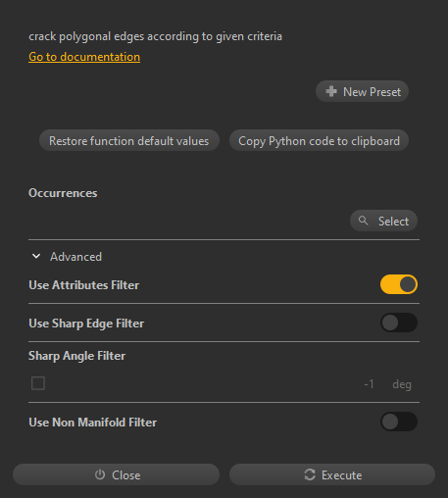Click the Advanced section title text
This screenshot has width=448, height=498.
coord(75,257)
